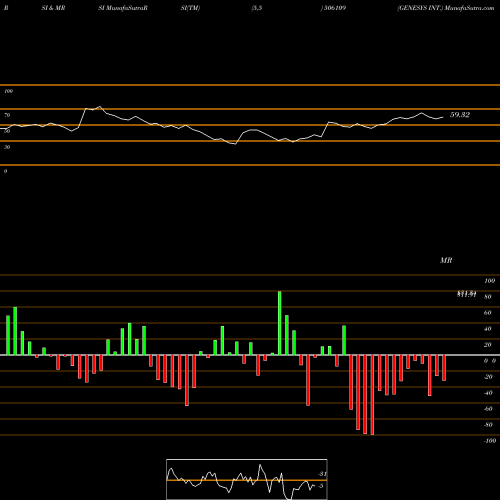Click the MR axis 100 label
500x500 pixels.
489,281
